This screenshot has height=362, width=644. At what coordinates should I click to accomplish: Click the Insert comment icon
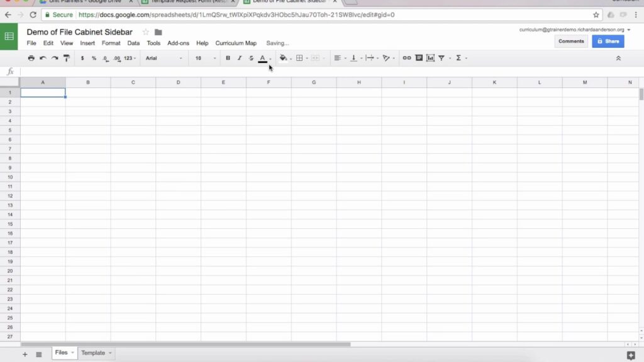click(418, 58)
